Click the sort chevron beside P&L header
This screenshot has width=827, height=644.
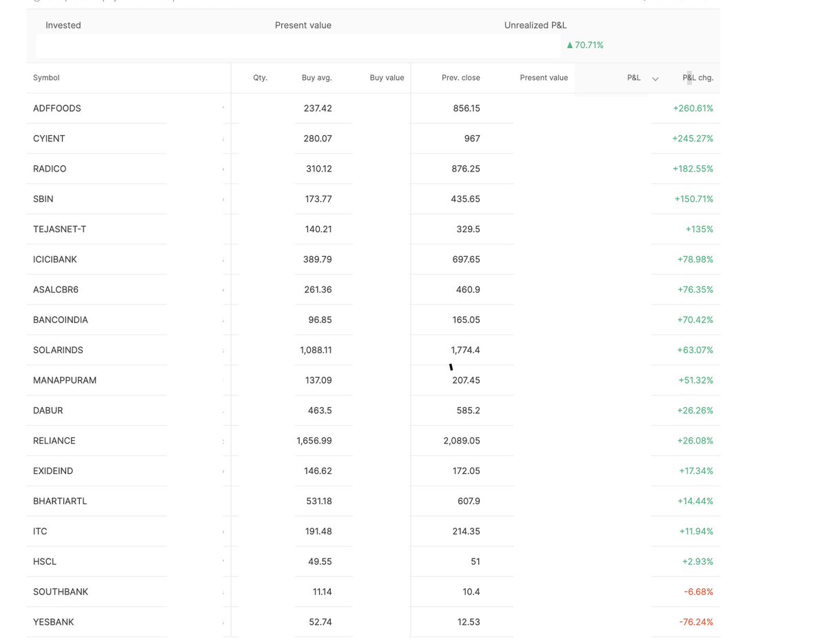click(655, 79)
